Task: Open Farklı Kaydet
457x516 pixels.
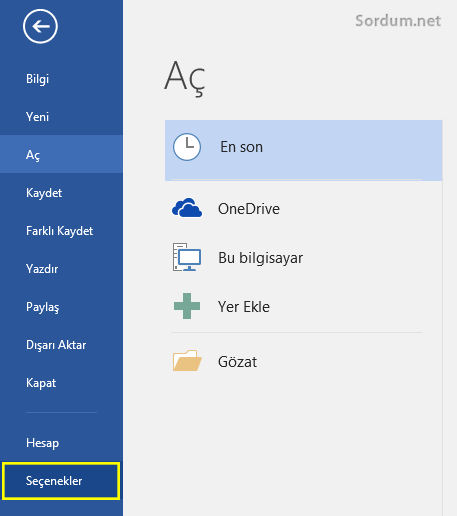Action: coord(61,231)
